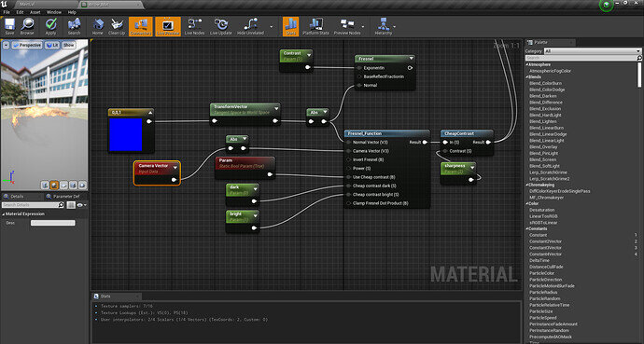Open the Help menu

(72, 12)
